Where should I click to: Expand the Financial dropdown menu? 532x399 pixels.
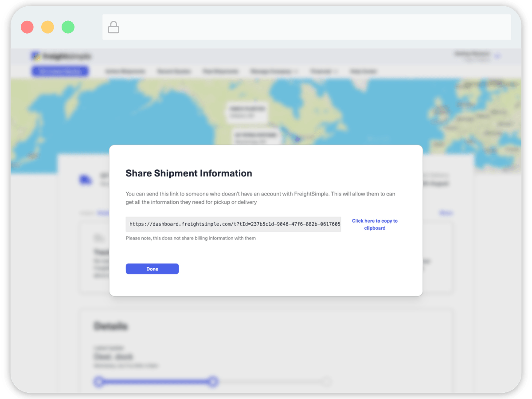(x=324, y=71)
